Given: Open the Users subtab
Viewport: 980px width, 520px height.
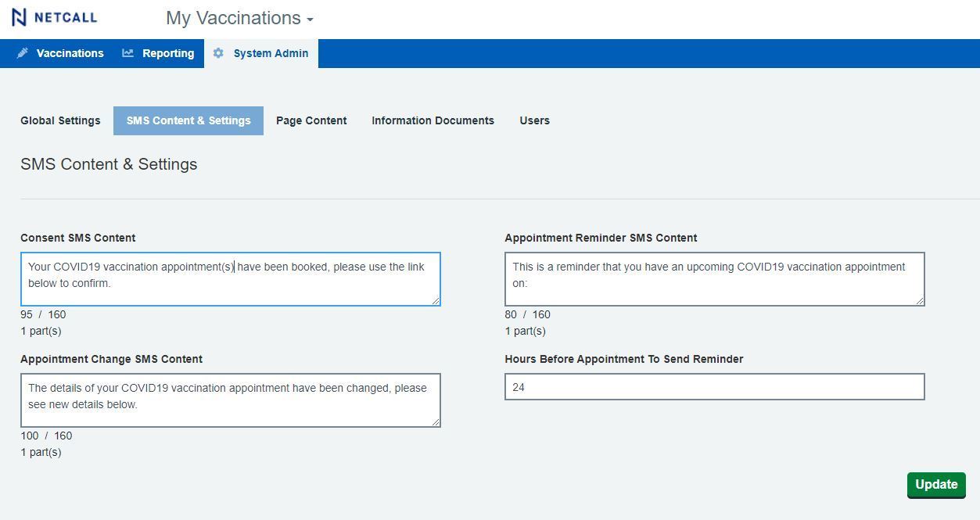Looking at the screenshot, I should click(x=534, y=120).
